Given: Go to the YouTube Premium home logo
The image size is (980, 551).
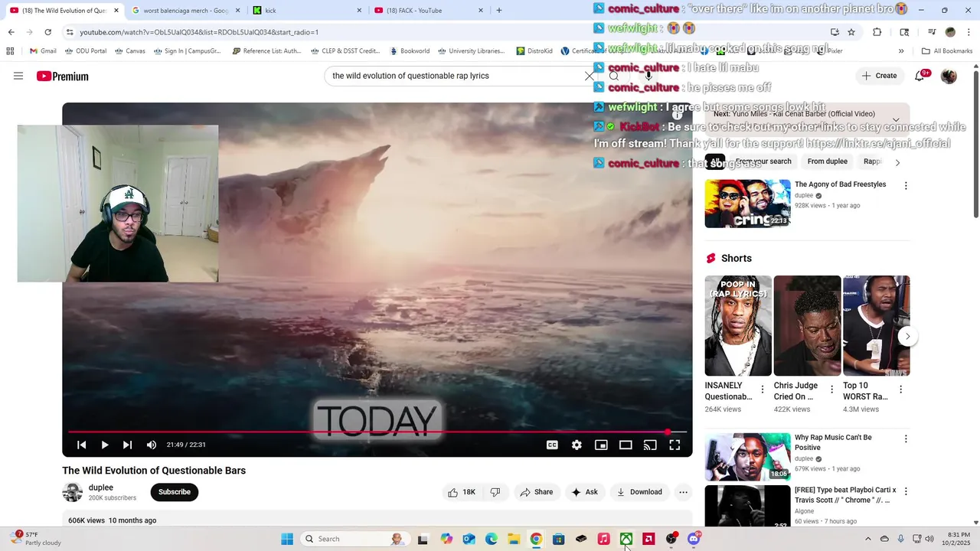Looking at the screenshot, I should (63, 76).
